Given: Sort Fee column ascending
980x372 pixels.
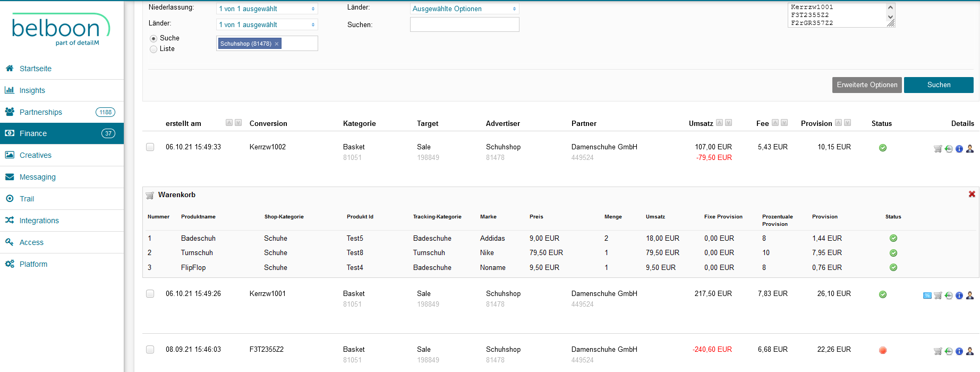Looking at the screenshot, I should (776, 123).
